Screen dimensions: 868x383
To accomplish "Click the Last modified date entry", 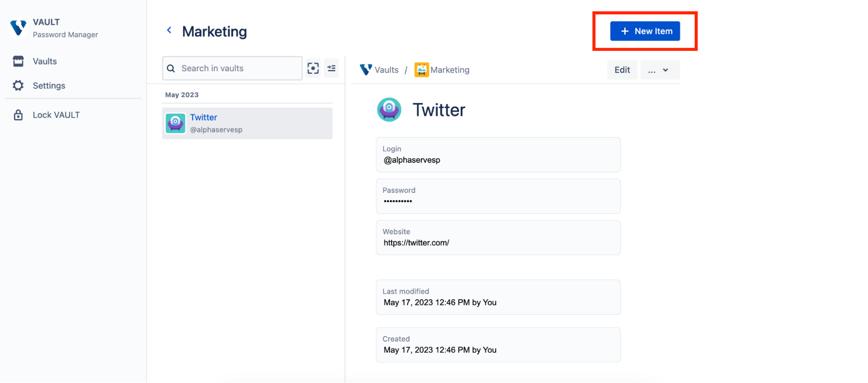I will [498, 297].
